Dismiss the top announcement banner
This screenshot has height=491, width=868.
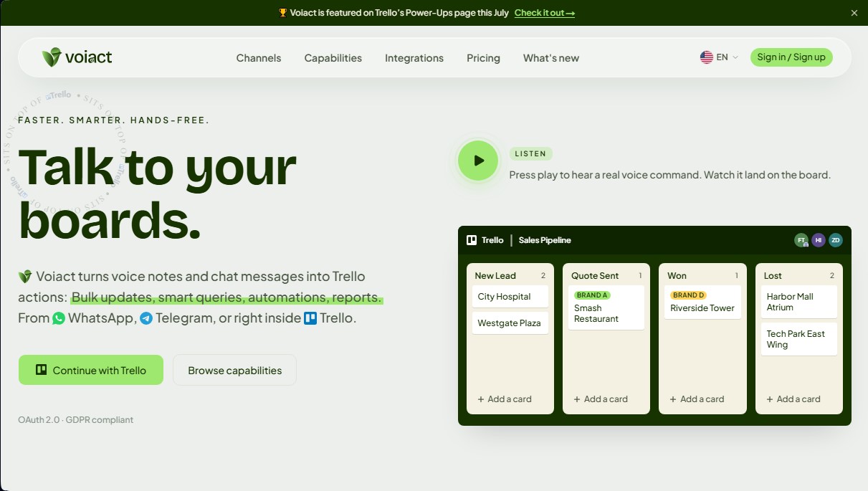click(854, 13)
